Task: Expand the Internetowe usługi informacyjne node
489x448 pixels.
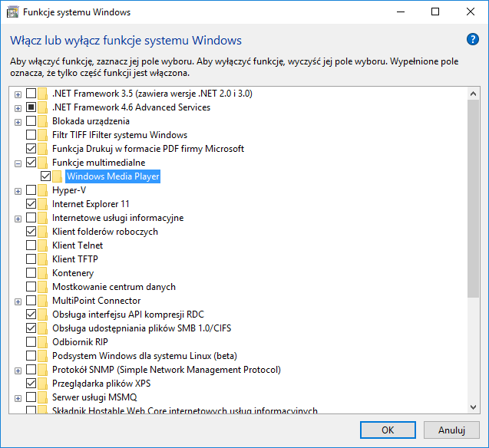Action: [18, 219]
